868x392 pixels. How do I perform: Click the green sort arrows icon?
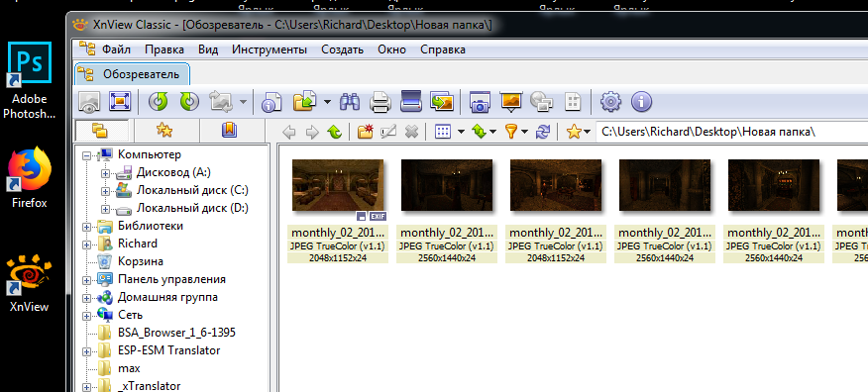point(479,132)
